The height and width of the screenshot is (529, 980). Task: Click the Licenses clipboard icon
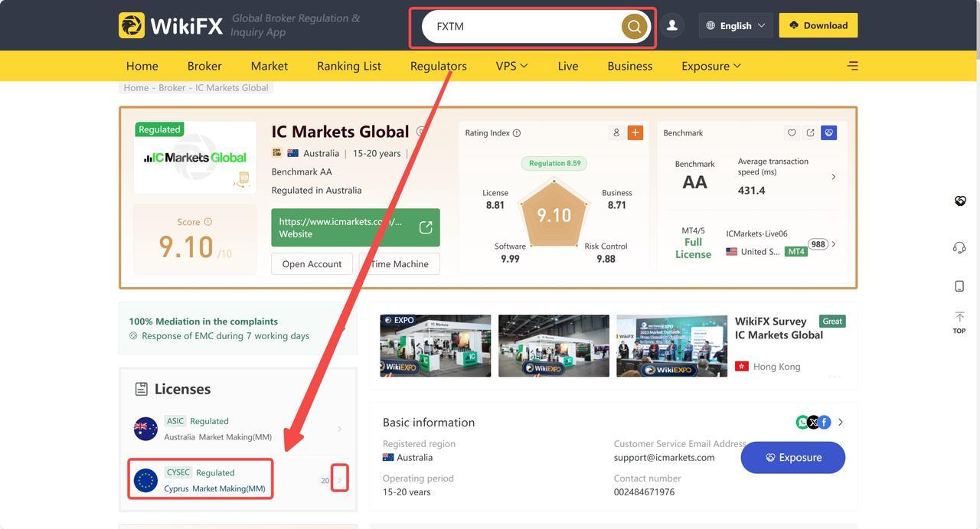[141, 389]
